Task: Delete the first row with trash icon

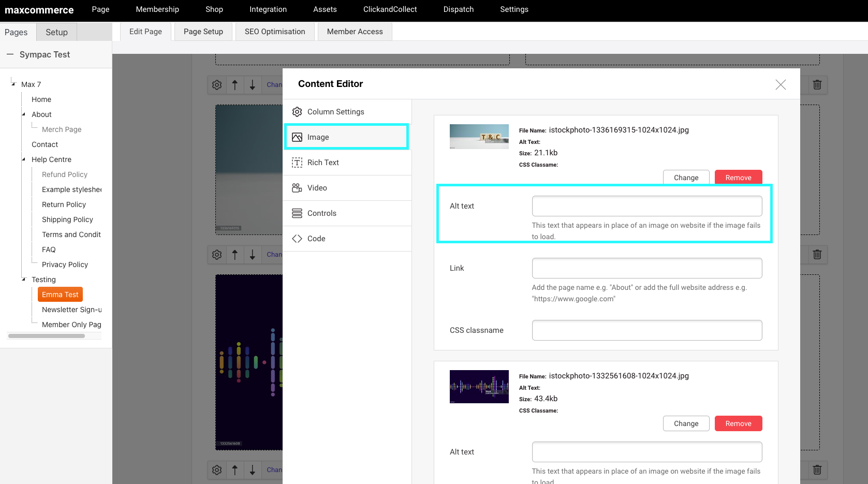Action: click(817, 85)
